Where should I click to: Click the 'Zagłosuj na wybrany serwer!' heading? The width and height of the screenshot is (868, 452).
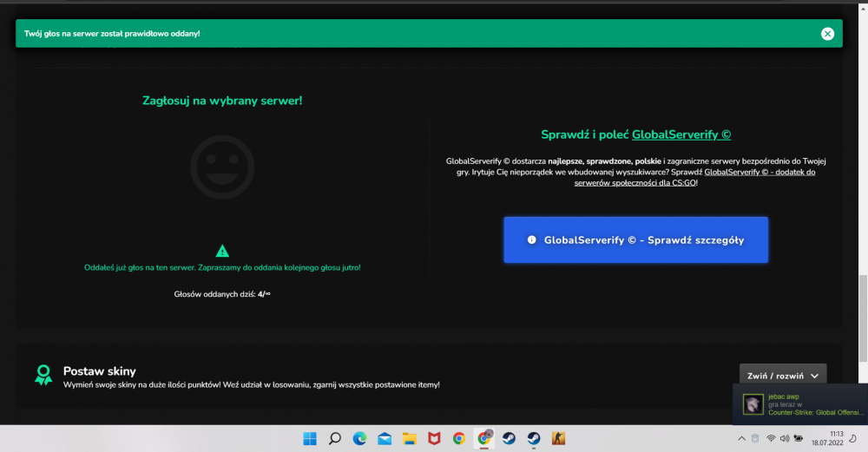pos(222,101)
